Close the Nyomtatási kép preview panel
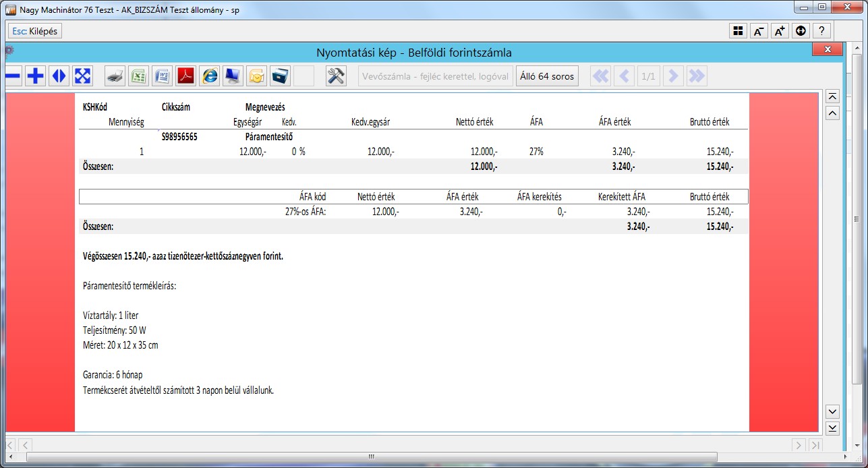The width and height of the screenshot is (868, 468). [x=827, y=50]
